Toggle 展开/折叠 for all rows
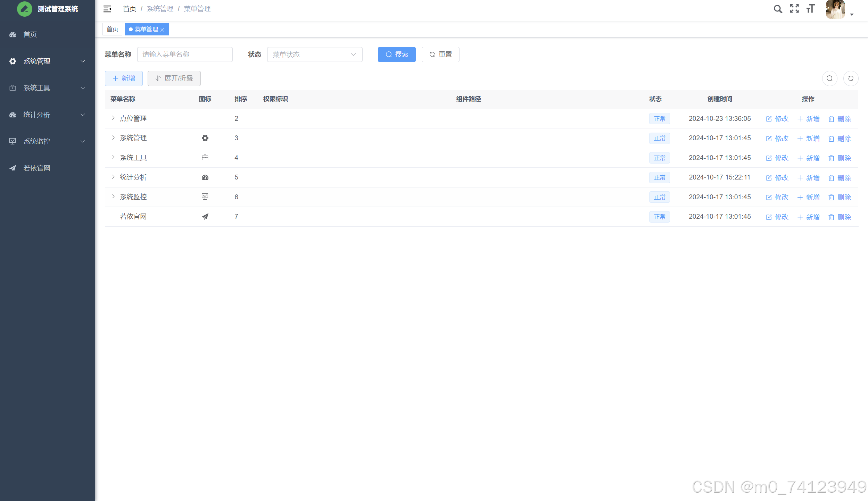Image resolution: width=868 pixels, height=501 pixels. 174,78
